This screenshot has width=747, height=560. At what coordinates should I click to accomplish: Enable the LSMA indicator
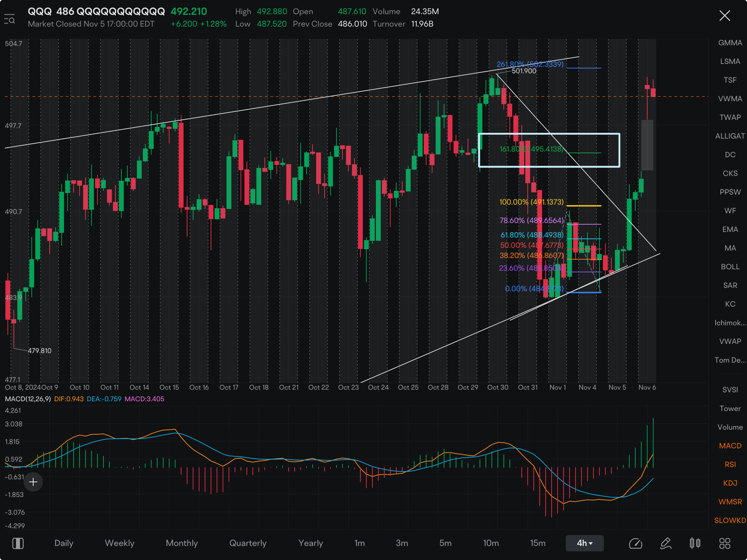[730, 62]
